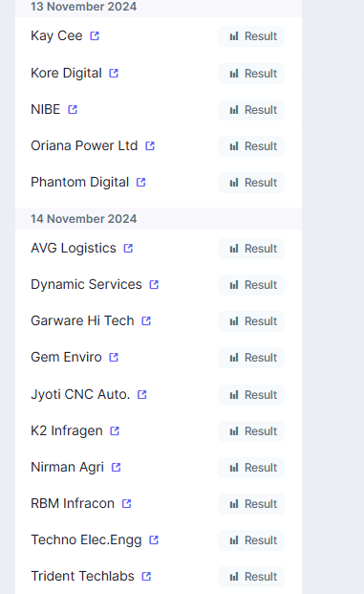Screen dimensions: 364x594
Task: Open the K2 Infragen company name
Action: point(67,430)
